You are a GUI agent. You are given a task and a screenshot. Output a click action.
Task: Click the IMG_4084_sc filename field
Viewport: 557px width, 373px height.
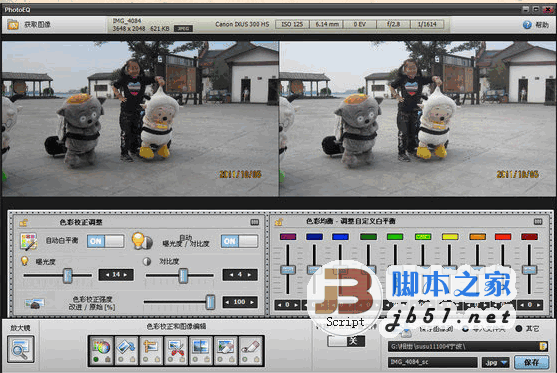(432, 362)
